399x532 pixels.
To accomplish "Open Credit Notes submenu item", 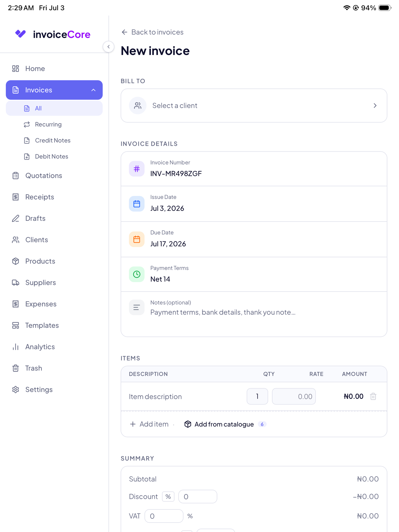I will pyautogui.click(x=54, y=140).
